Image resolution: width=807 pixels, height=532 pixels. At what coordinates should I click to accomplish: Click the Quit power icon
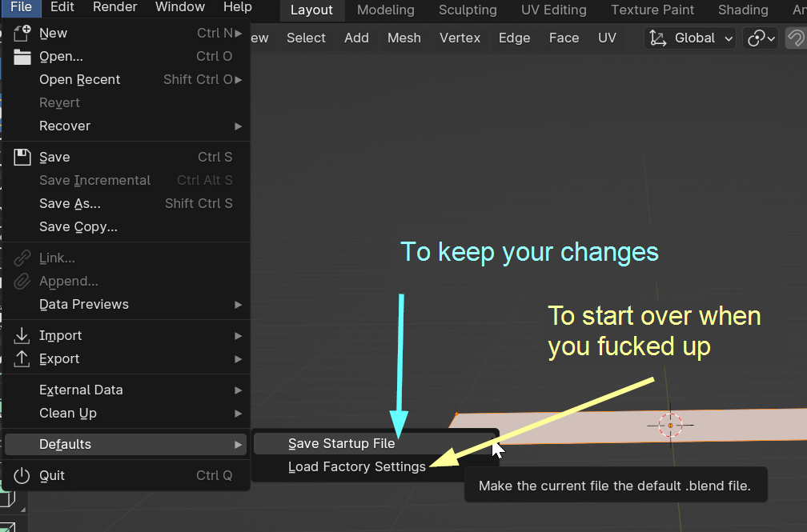click(22, 476)
